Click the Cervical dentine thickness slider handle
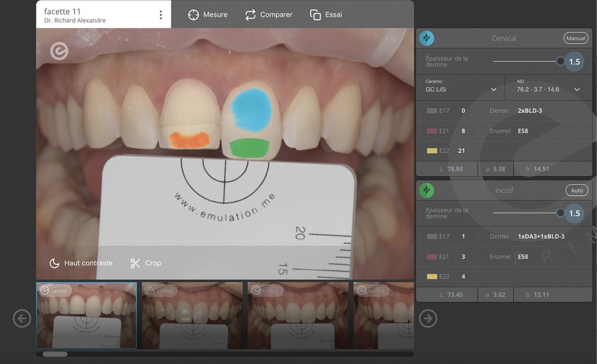Screen dimensions: 597x364 (560, 61)
